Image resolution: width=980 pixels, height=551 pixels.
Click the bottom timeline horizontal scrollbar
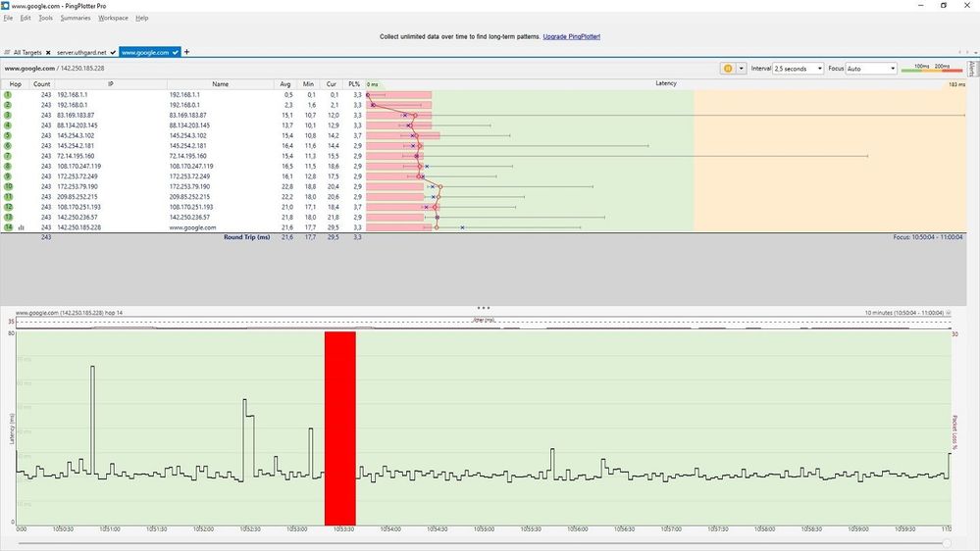click(484, 543)
